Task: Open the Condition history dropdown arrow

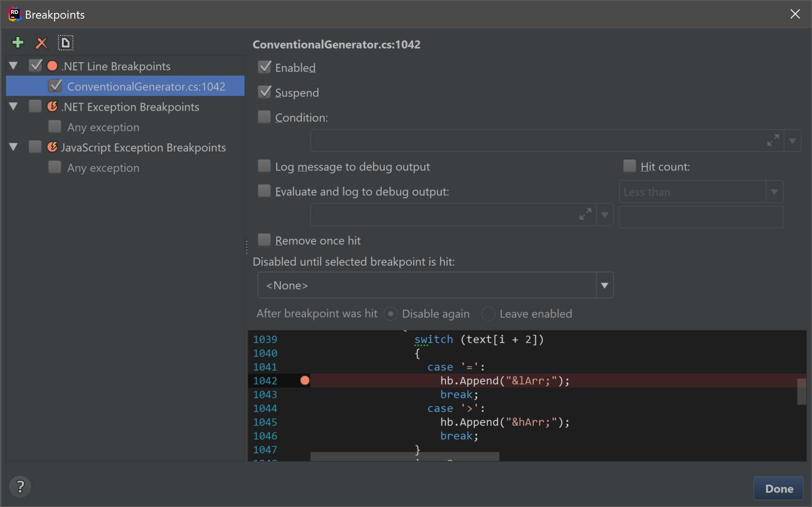Action: pyautogui.click(x=792, y=141)
